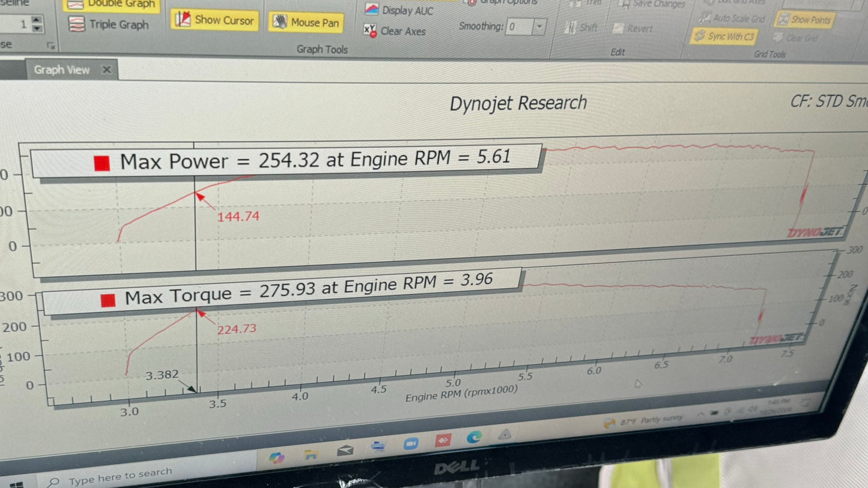Click the weather widget showing Partly sunny

tap(643, 421)
